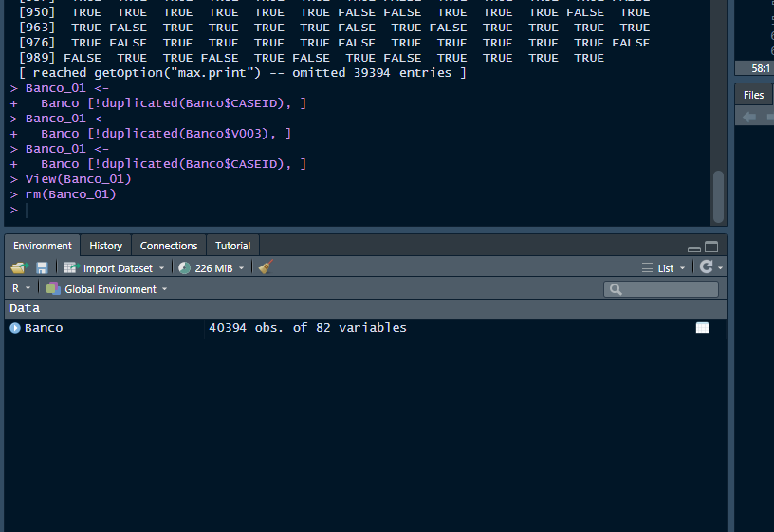View the Banco data table grid icon
This screenshot has height=532, width=774.
[x=702, y=328]
